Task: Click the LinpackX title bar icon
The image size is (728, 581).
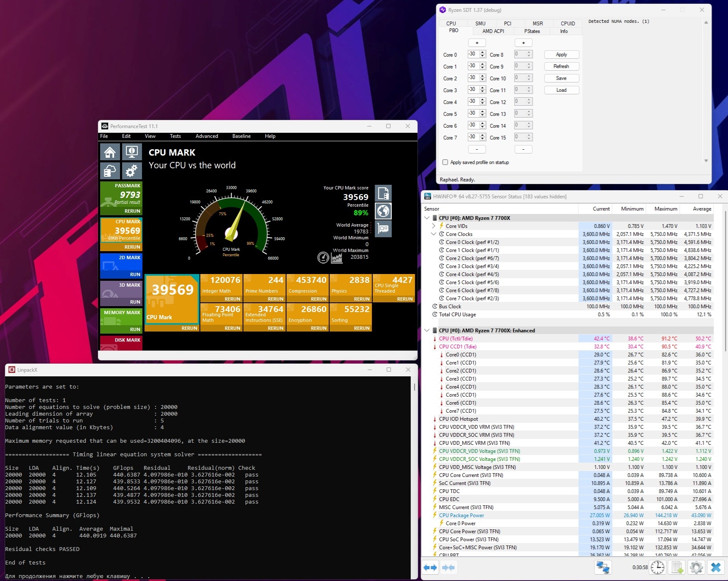Action: click(x=12, y=370)
